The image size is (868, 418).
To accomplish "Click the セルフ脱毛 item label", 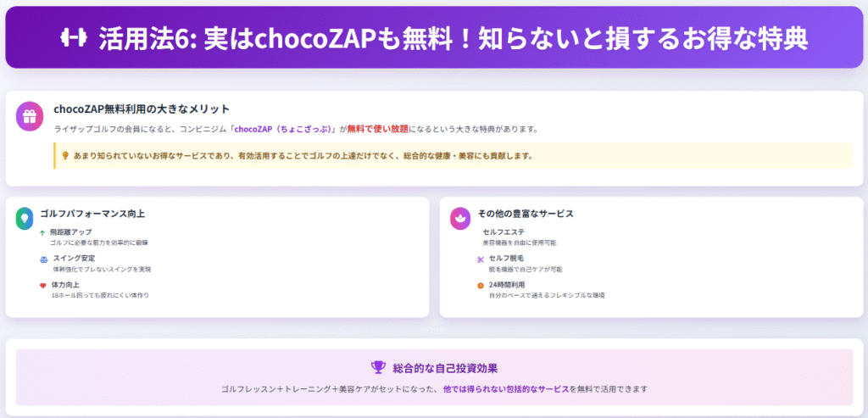I will (506, 259).
